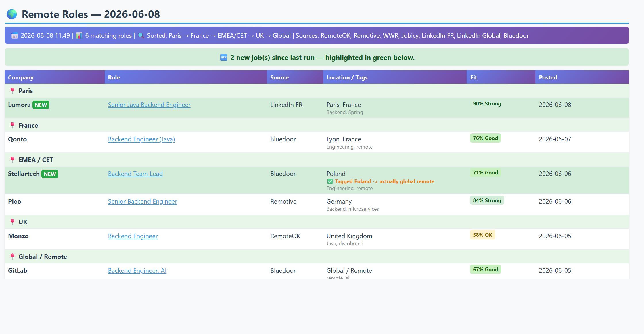644x334 pixels.
Task: Click the NEW badge beside Lumora
Action: click(41, 105)
